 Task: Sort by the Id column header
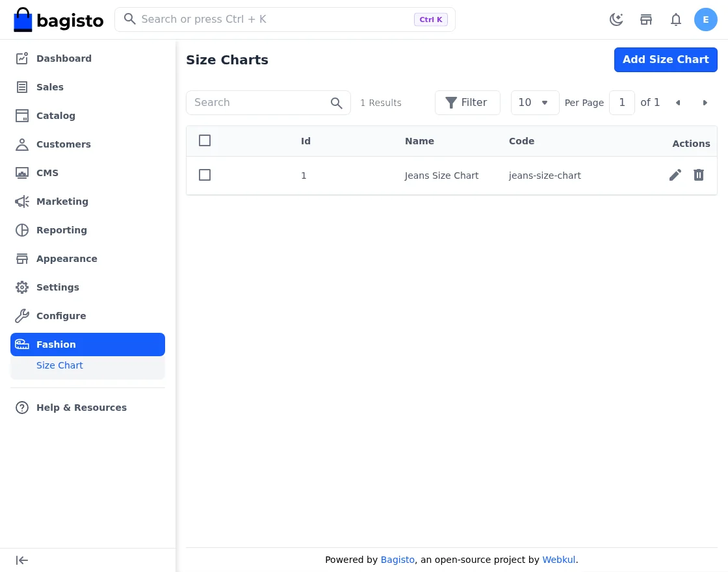pyautogui.click(x=305, y=141)
